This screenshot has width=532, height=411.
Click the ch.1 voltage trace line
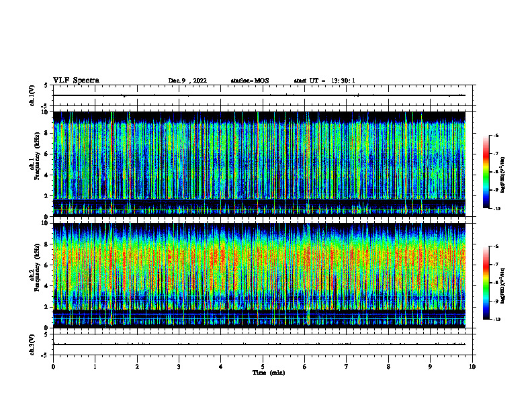tap(259, 95)
